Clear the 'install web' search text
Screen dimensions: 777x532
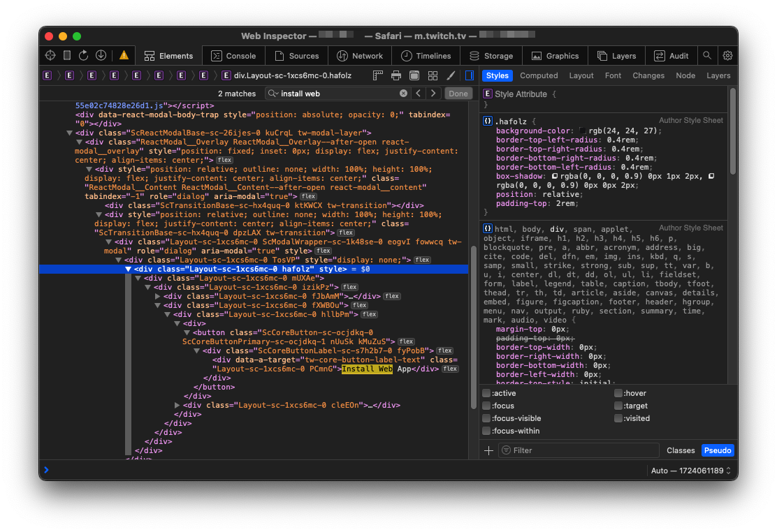pos(403,93)
